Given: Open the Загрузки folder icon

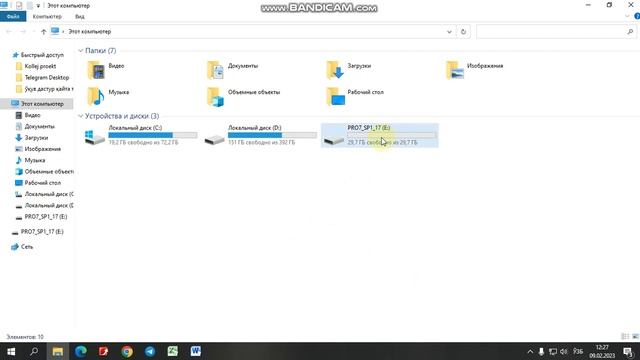Looking at the screenshot, I should click(335, 70).
